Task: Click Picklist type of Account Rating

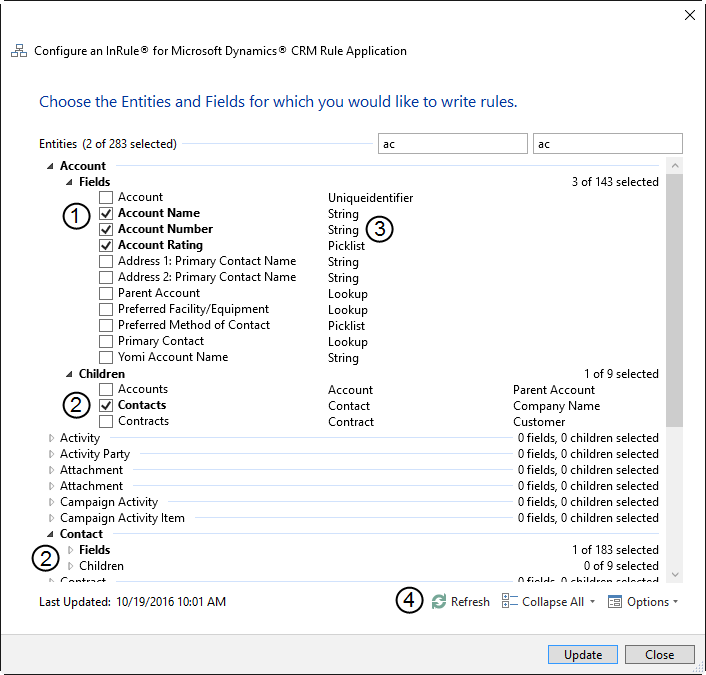Action: 346,246
